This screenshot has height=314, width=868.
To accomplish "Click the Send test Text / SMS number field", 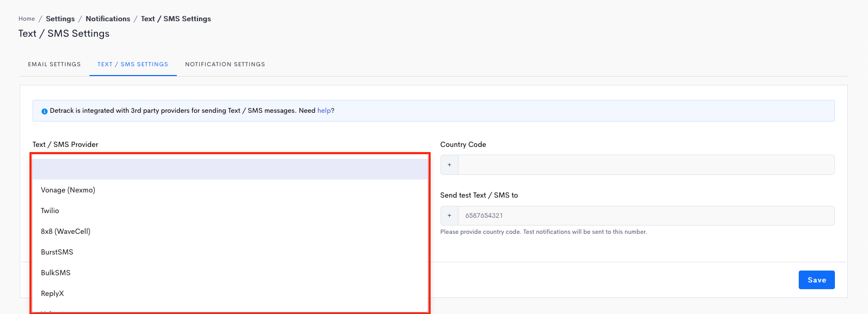I will (646, 216).
